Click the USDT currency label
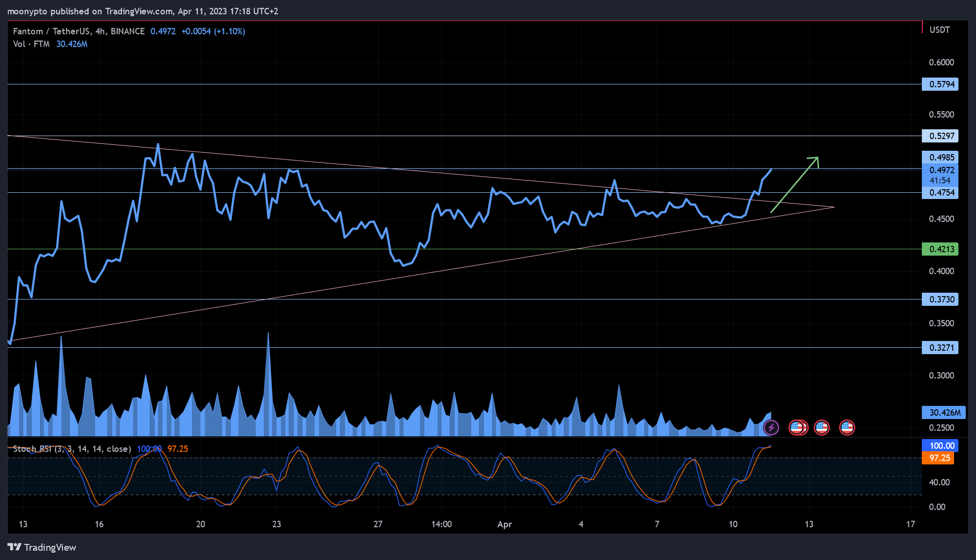Viewport: 976px width, 560px height. pyautogui.click(x=939, y=30)
